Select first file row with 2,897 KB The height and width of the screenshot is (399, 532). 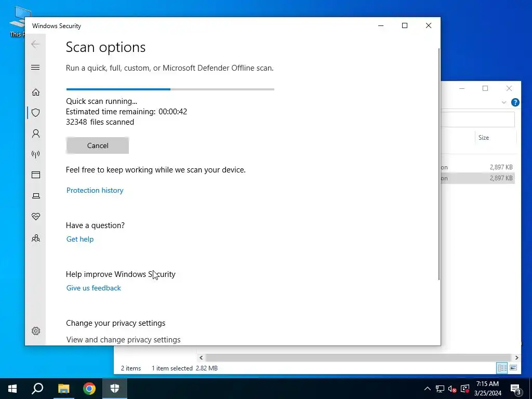tap(478, 167)
